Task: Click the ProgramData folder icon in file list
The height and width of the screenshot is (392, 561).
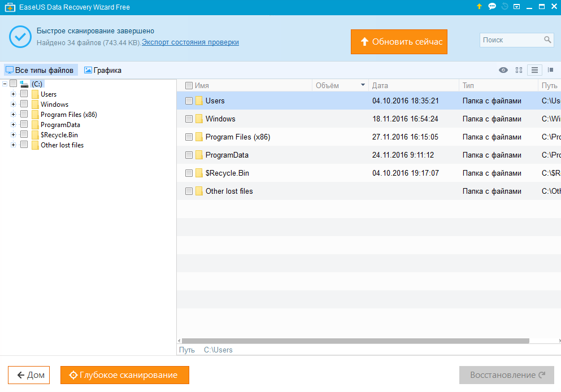Action: 199,155
